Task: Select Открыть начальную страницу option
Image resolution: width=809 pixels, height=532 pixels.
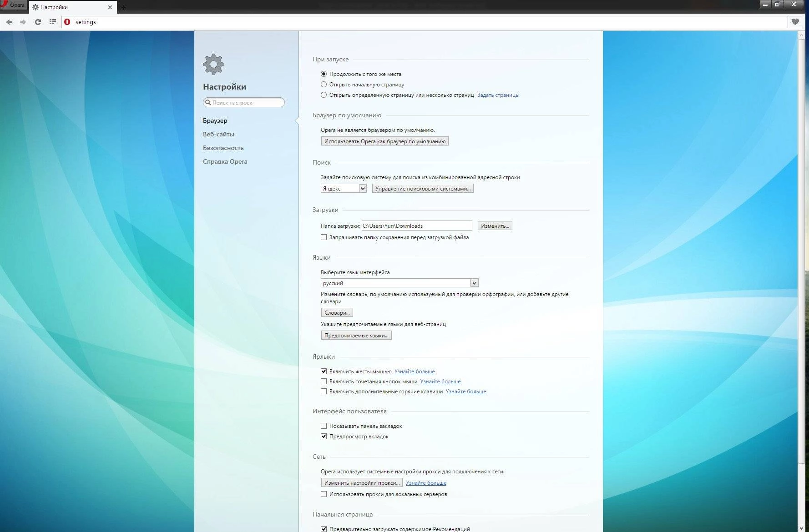Action: 324,84
